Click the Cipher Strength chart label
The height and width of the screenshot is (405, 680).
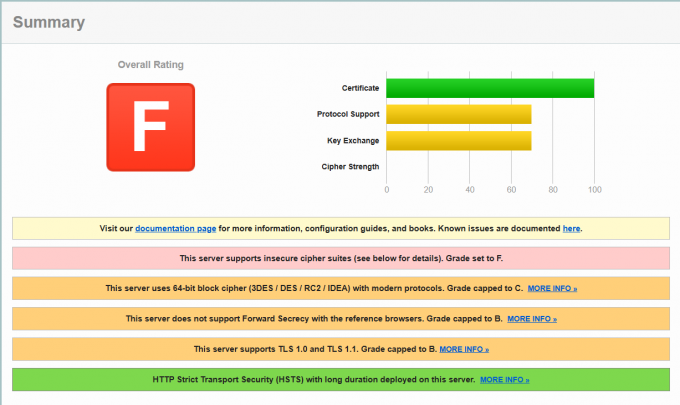(350, 167)
